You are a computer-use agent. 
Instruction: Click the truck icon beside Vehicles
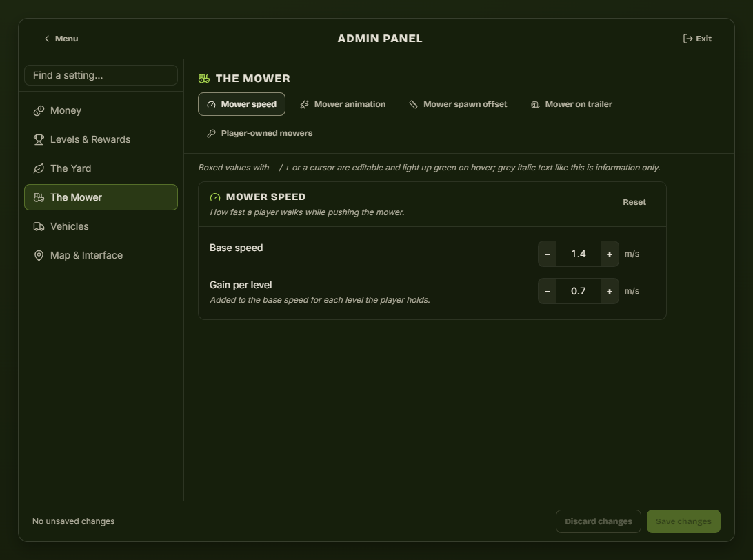click(x=39, y=227)
